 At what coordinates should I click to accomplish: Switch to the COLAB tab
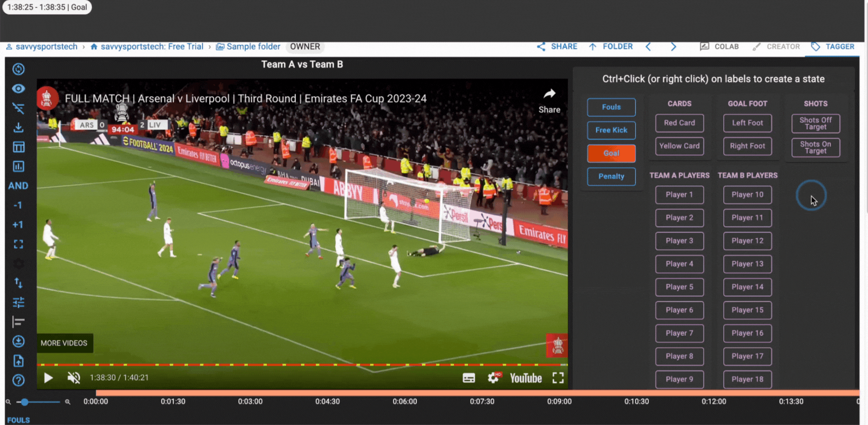click(719, 47)
